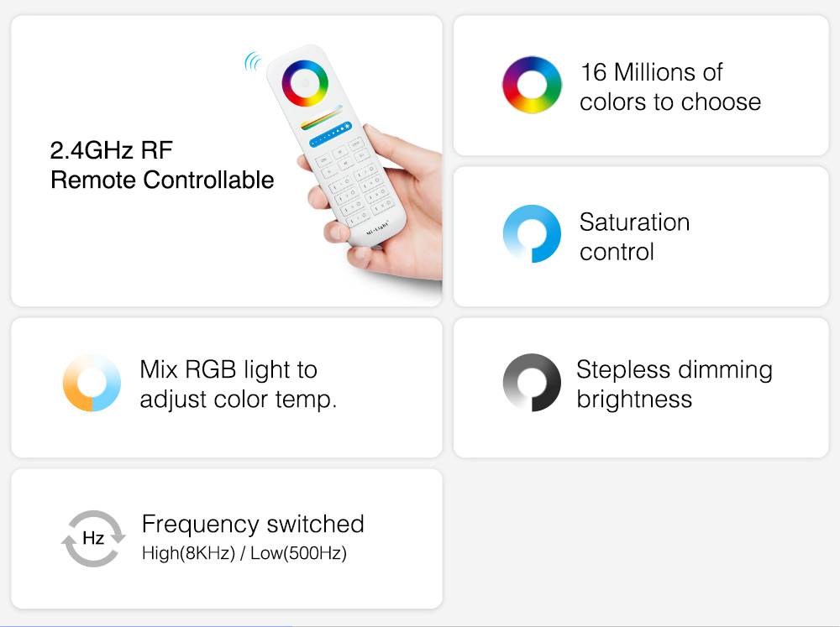Viewport: 840px width, 627px height.
Task: Click the High(8KHz) / Low(500Hz) text
Action: click(x=244, y=553)
